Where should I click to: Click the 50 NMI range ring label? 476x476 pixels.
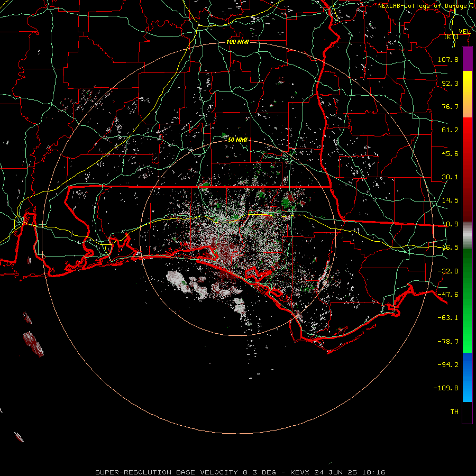tap(237, 140)
